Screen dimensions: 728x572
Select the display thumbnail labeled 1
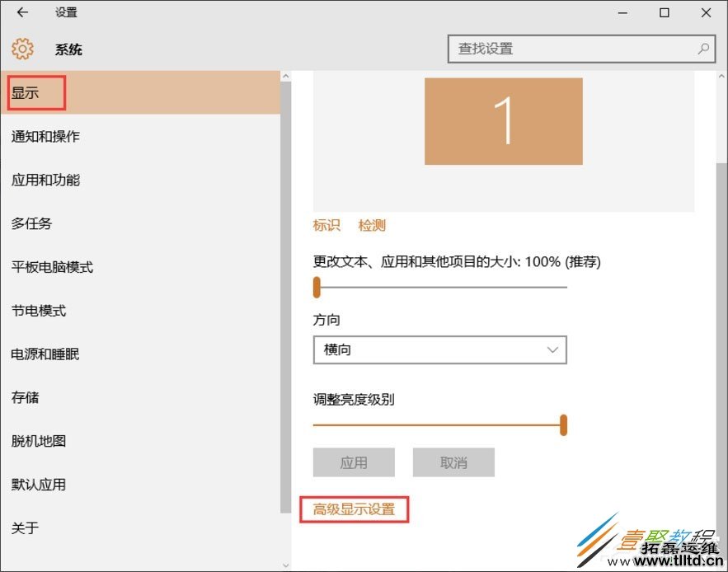click(x=503, y=120)
